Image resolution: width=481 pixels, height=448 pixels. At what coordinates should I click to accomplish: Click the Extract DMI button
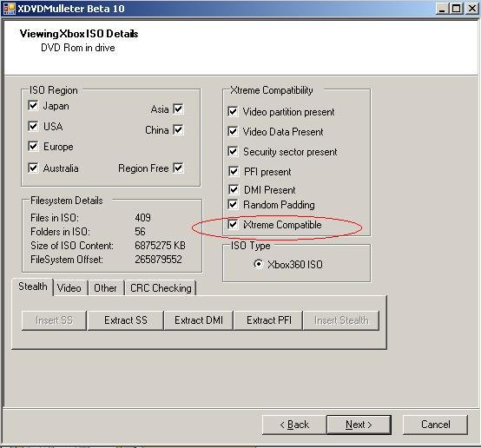(x=199, y=320)
